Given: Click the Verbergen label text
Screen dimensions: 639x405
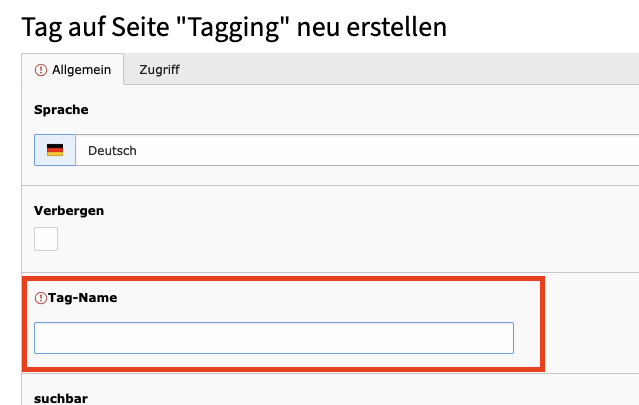Looking at the screenshot, I should (69, 211).
